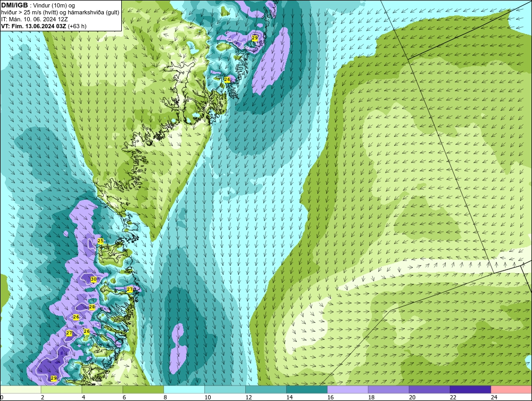Select the 20–22 m/s violet legend swatch
The width and height of the screenshot is (532, 401).
coord(429,389)
